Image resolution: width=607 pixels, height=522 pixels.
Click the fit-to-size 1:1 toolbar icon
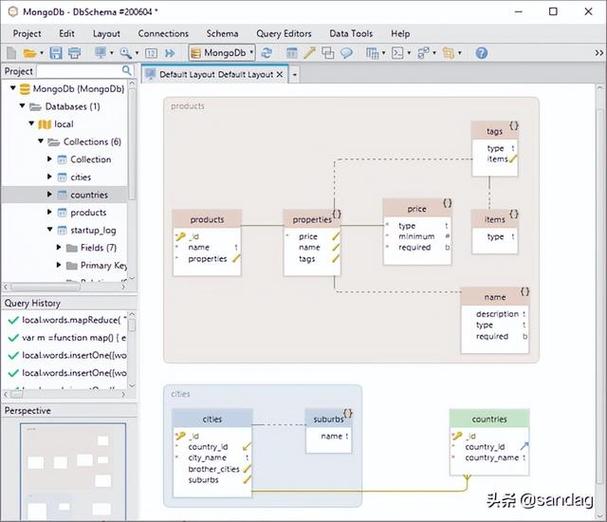tap(151, 53)
